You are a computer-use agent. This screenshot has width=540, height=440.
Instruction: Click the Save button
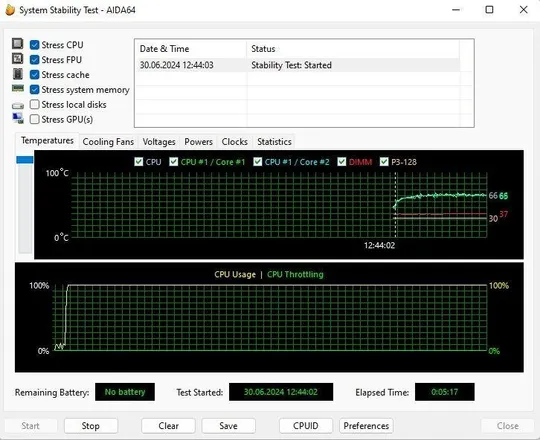[x=229, y=426]
